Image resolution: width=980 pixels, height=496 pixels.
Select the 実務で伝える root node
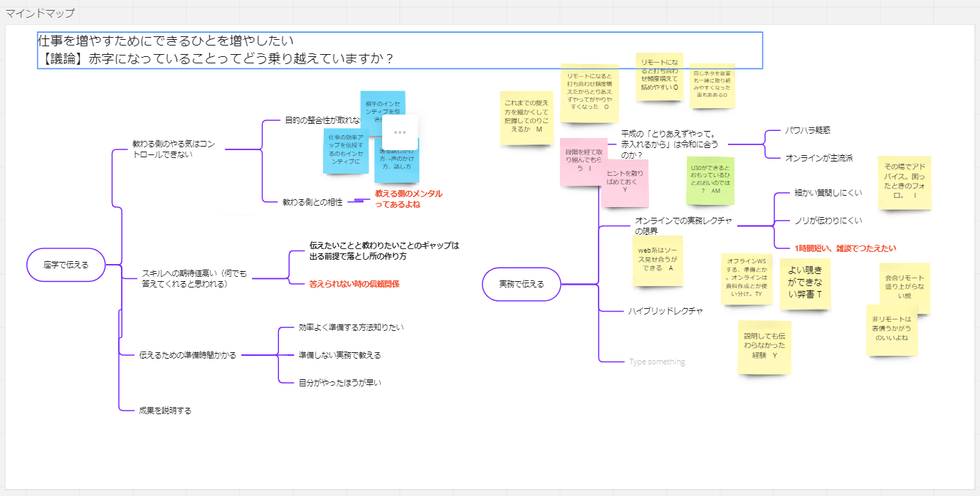(521, 284)
